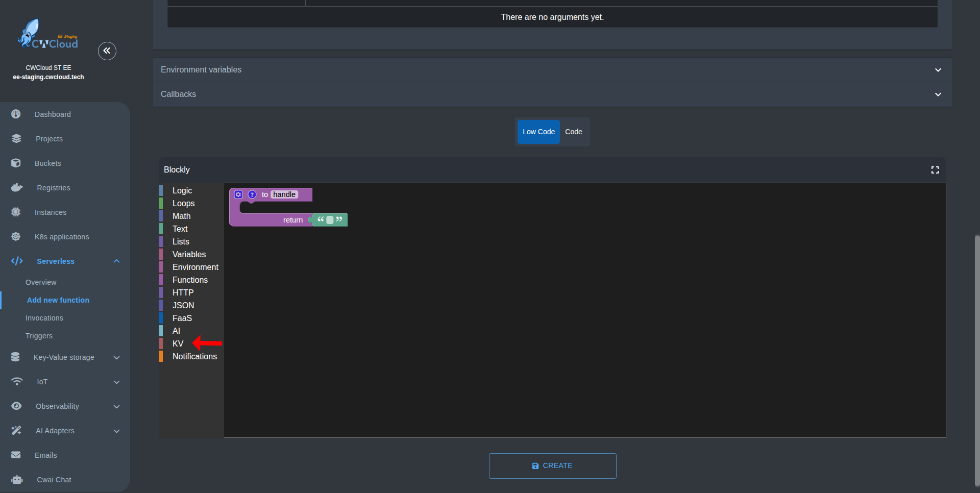Open the Environment block category
This screenshot has height=493, width=980.
coord(191,267)
